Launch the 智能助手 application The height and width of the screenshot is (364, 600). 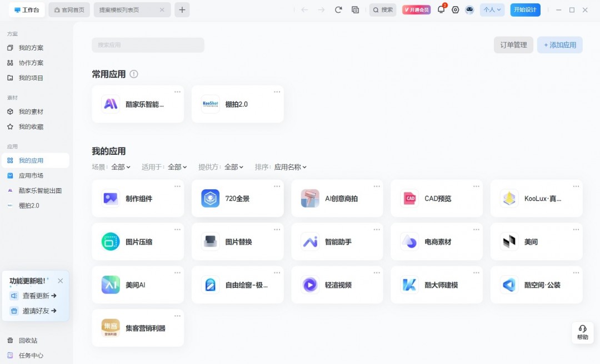337,241
